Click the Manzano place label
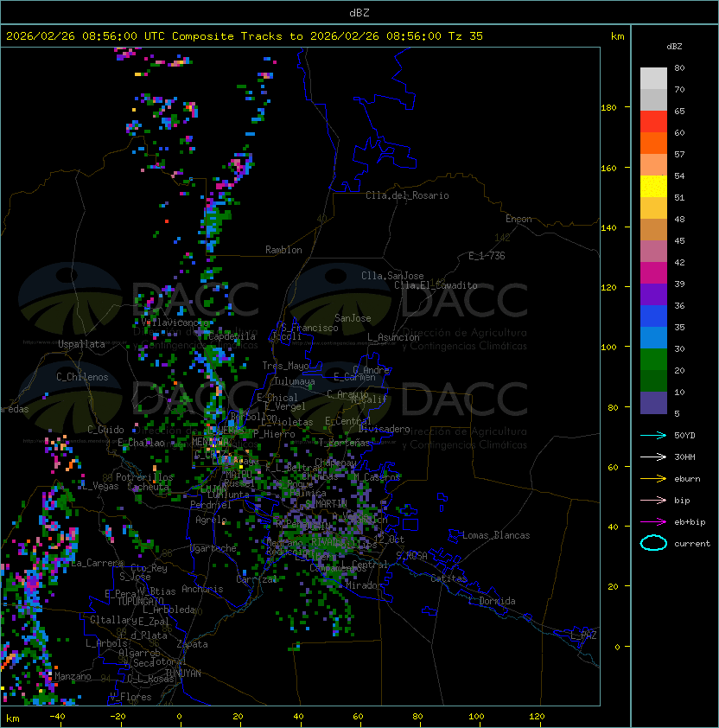The width and height of the screenshot is (719, 728). (x=73, y=676)
